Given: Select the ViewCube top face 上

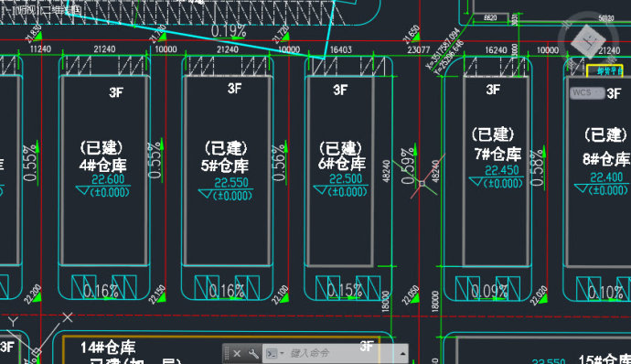Looking at the screenshot, I should coord(588,41).
